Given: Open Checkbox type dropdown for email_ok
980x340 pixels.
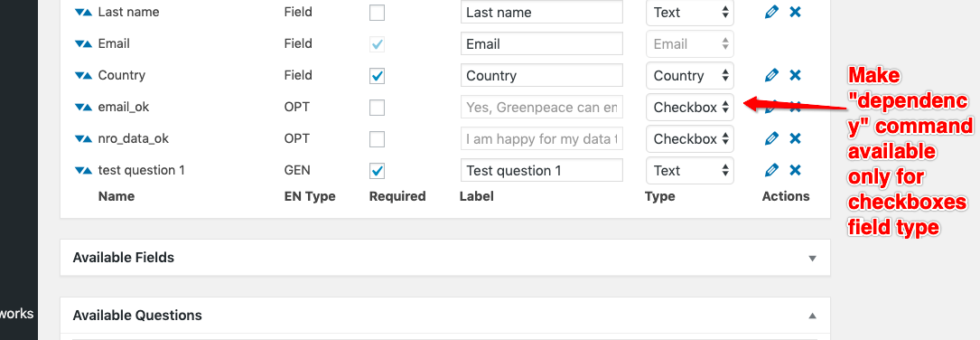Looking at the screenshot, I should pyautogui.click(x=689, y=107).
